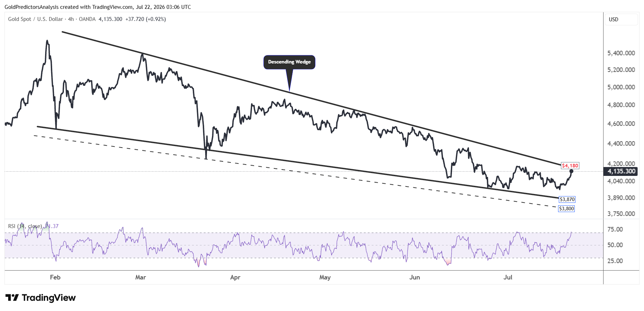
Task: Click the Jun label on time axis
Action: 415,277
